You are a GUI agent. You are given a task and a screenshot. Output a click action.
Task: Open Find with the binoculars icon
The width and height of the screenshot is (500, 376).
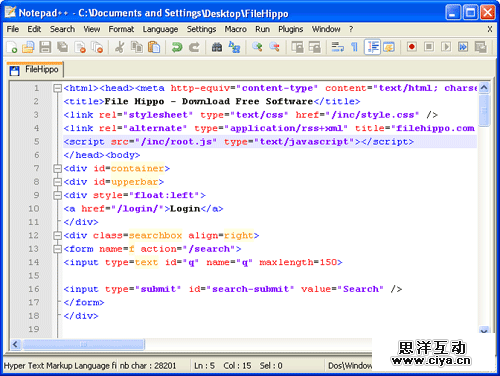point(217,47)
